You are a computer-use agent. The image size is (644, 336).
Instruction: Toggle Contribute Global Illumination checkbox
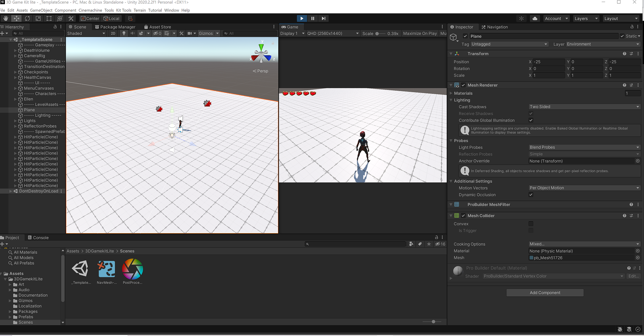coord(531,121)
